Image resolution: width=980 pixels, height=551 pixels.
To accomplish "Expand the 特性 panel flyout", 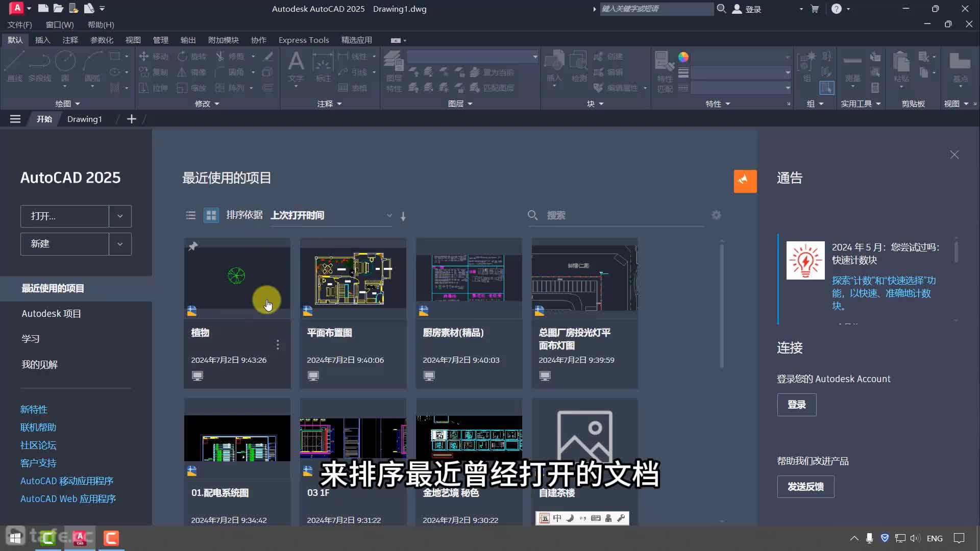I will (718, 104).
